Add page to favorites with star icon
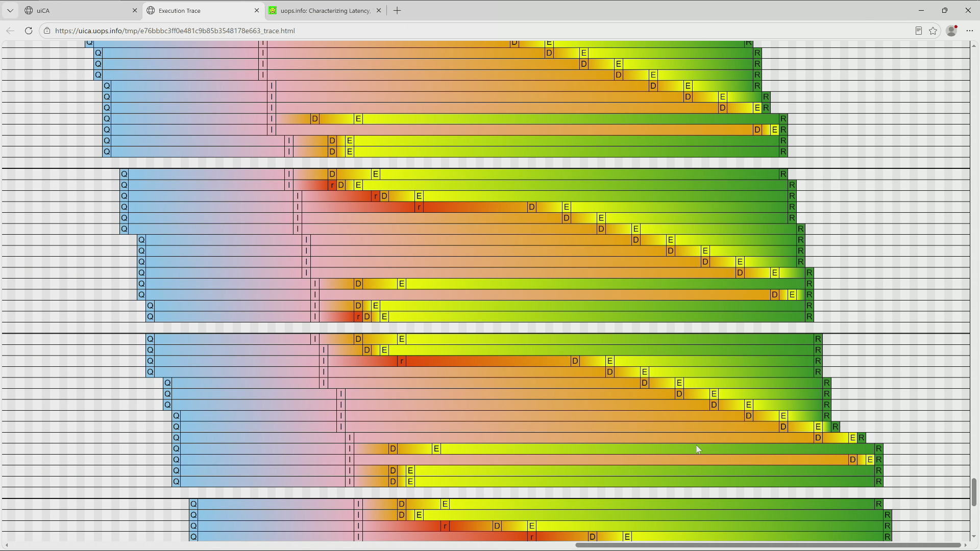The width and height of the screenshot is (980, 551). 933,31
